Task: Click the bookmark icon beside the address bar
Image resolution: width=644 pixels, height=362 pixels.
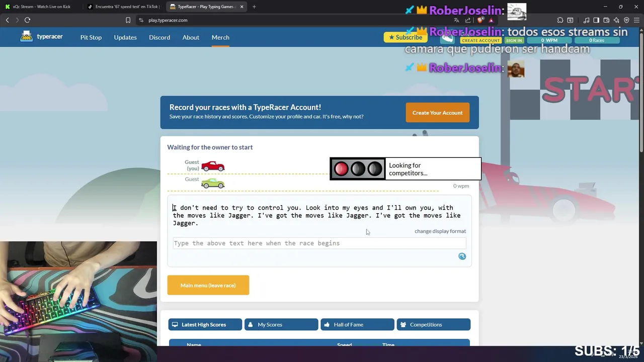Action: (128, 20)
